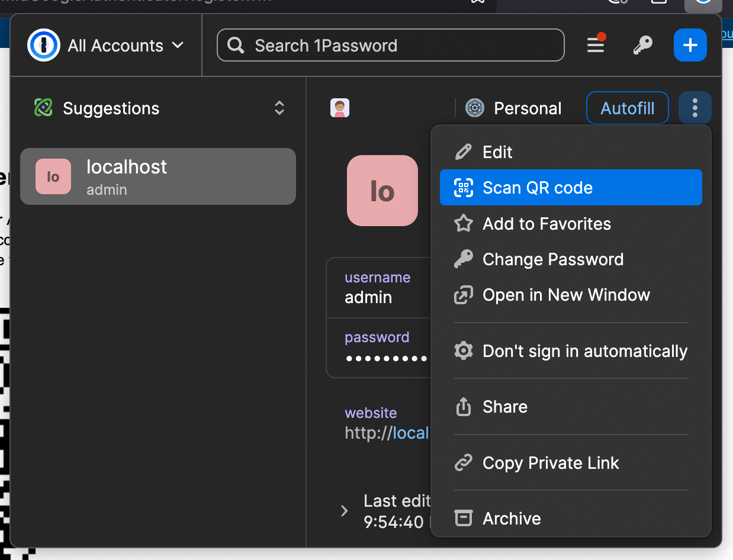Choose Change Password in the menu

(552, 259)
